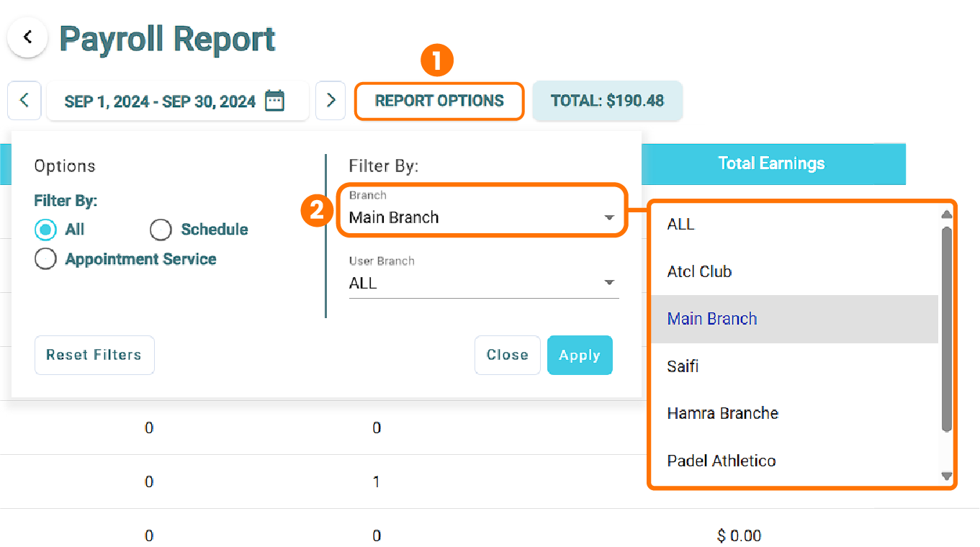Open the calendar icon in the date range
The image size is (980, 547).
(274, 101)
